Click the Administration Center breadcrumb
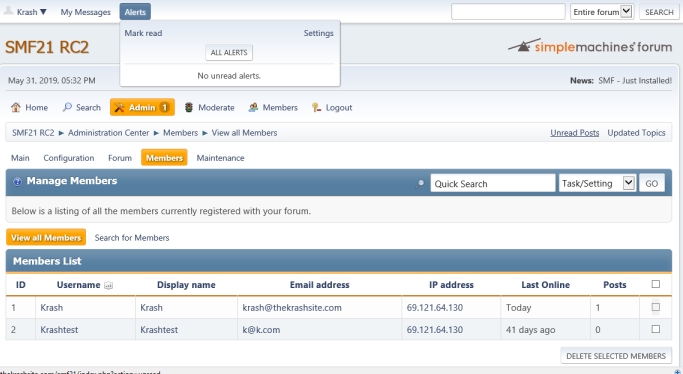The width and height of the screenshot is (683, 374). click(108, 133)
